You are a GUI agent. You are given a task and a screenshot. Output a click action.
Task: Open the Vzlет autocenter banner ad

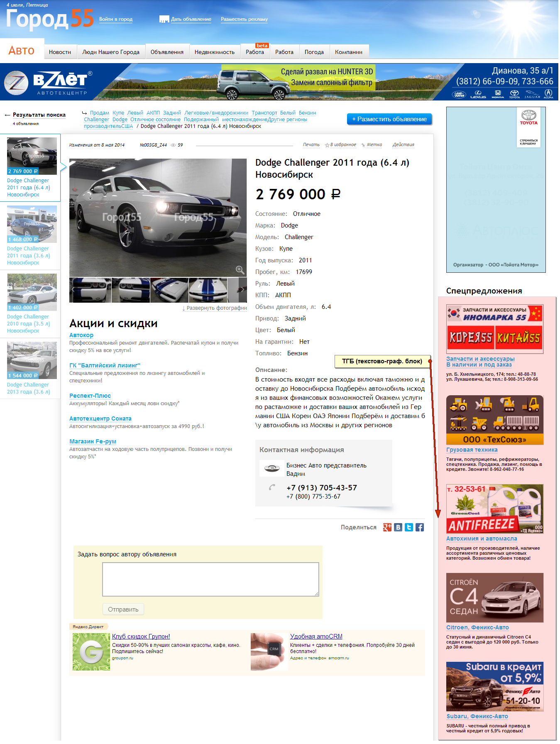pos(279,82)
